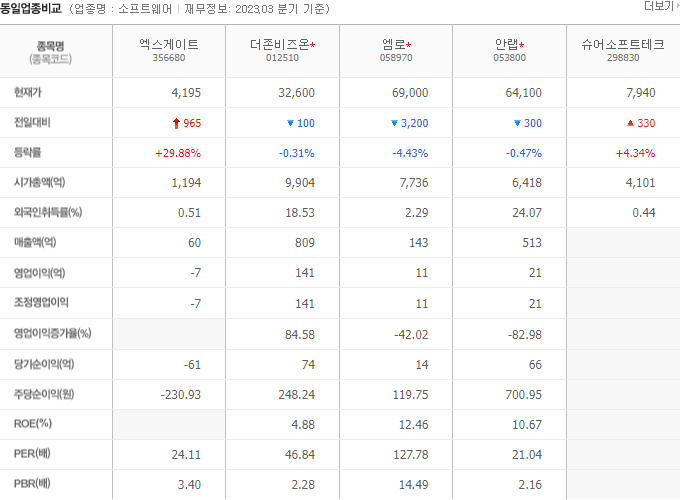
Task: Click the foreign ownership value 24.07
Action: (x=527, y=213)
